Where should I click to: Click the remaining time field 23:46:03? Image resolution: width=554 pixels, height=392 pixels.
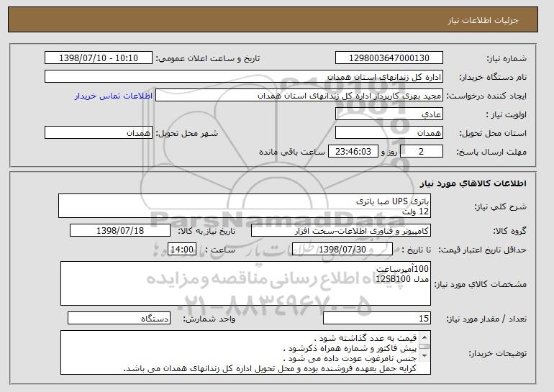coord(353,152)
